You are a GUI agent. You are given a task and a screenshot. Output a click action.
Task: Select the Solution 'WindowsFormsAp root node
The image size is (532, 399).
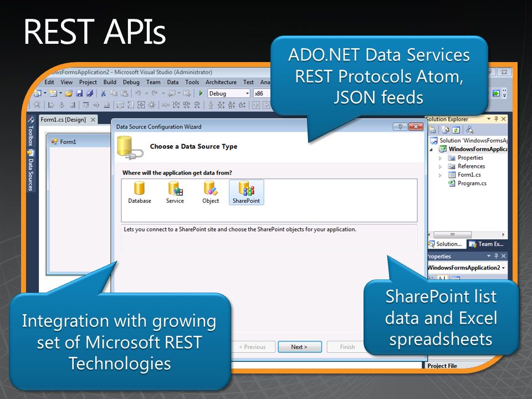tap(469, 140)
